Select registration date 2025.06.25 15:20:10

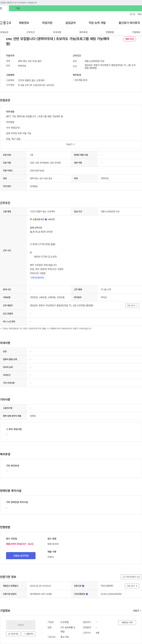(40, 586)
